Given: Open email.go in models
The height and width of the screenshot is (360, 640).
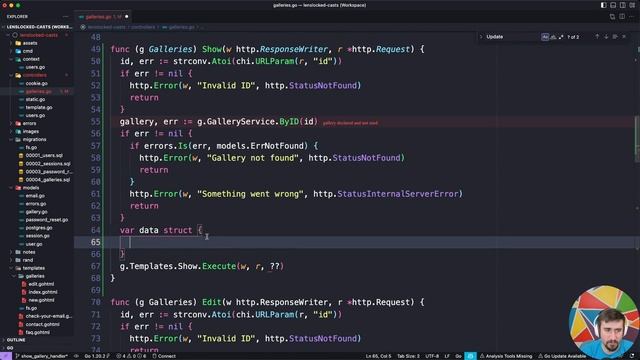Looking at the screenshot, I should coord(37,196).
